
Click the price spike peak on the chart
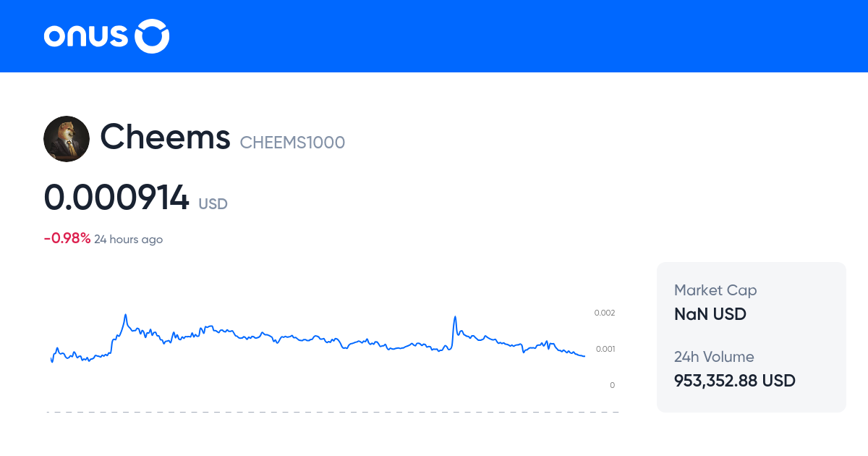click(127, 313)
